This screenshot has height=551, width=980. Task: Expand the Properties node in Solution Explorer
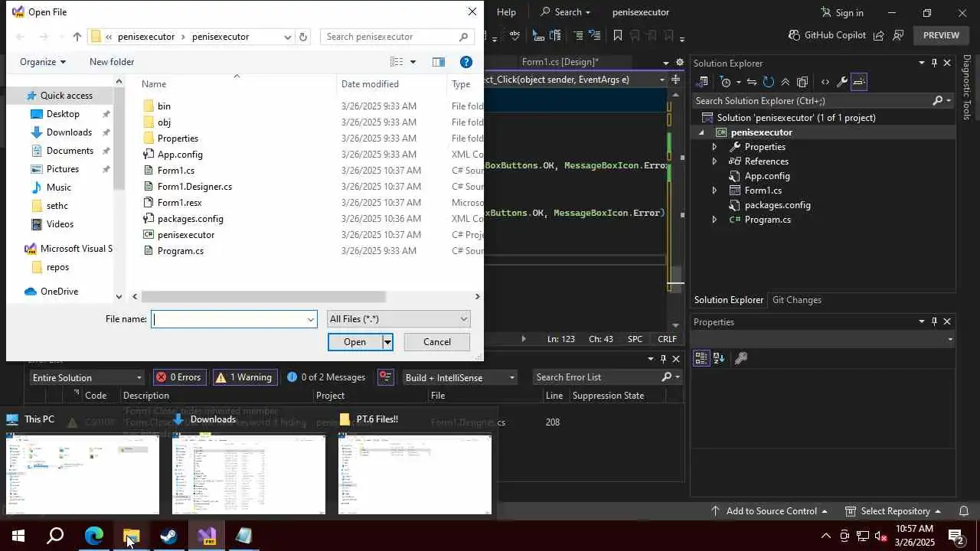pos(714,147)
